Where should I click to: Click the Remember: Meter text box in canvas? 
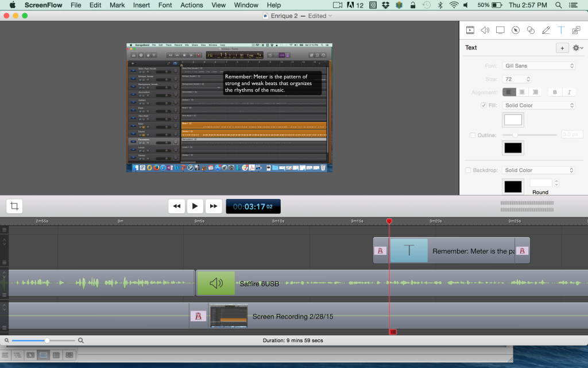pos(272,83)
